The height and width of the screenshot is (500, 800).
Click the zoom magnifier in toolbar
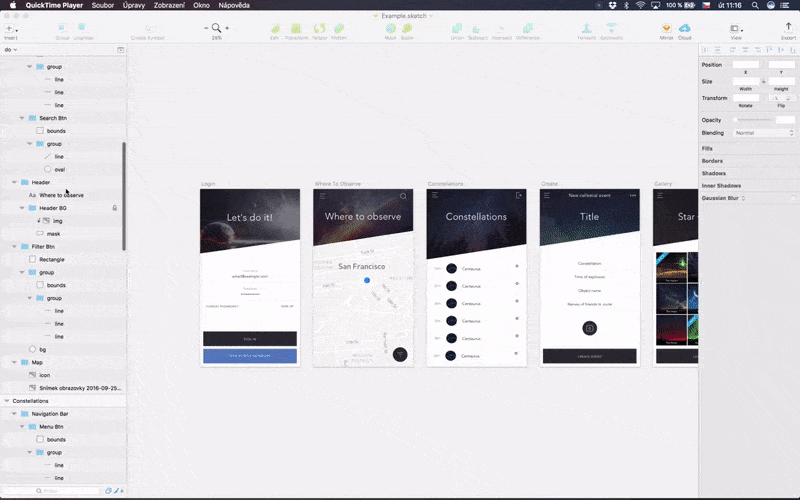pos(216,28)
